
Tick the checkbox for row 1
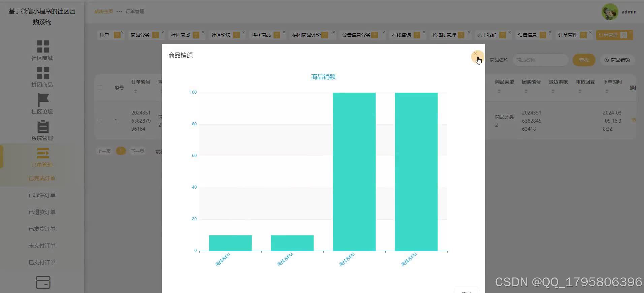[x=100, y=121]
